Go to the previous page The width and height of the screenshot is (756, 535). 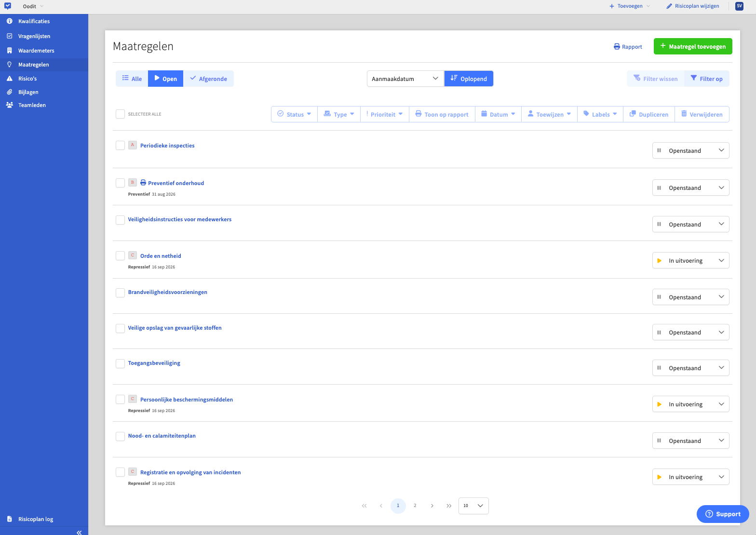coord(381,506)
